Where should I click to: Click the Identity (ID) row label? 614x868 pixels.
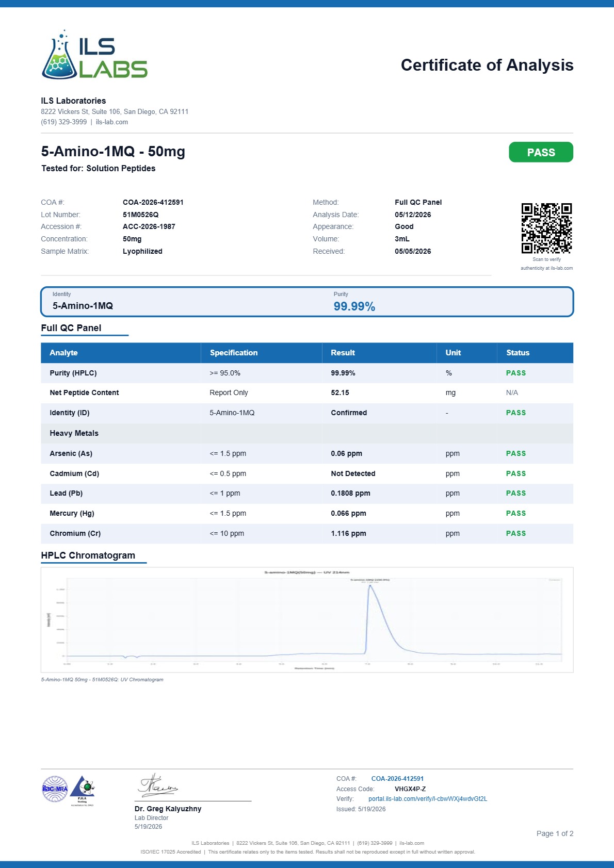pos(70,413)
